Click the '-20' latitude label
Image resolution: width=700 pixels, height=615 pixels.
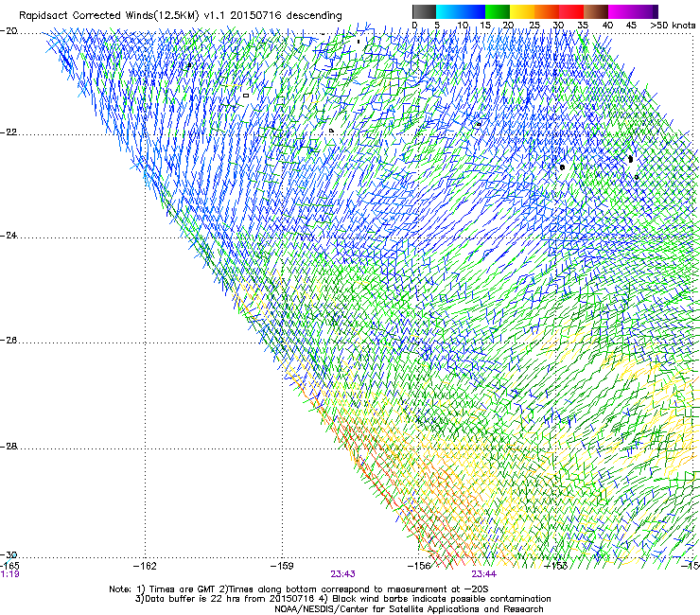click(9, 31)
